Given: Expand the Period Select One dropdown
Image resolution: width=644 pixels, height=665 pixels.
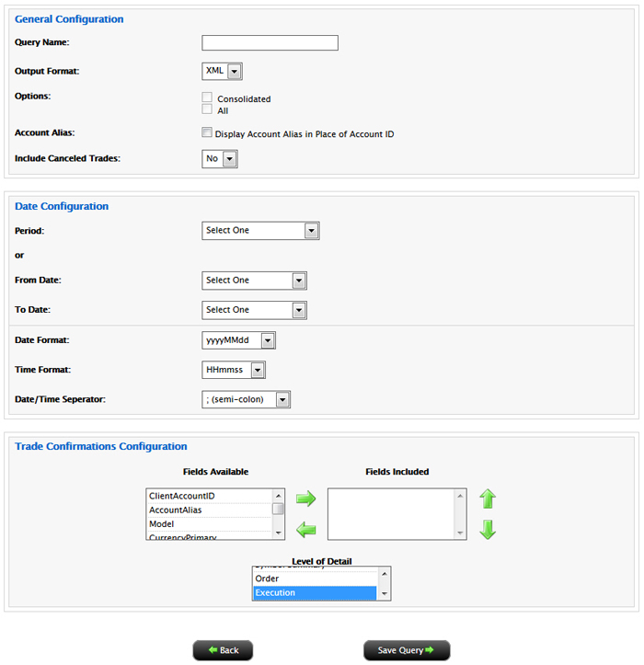Looking at the screenshot, I should click(x=260, y=231).
